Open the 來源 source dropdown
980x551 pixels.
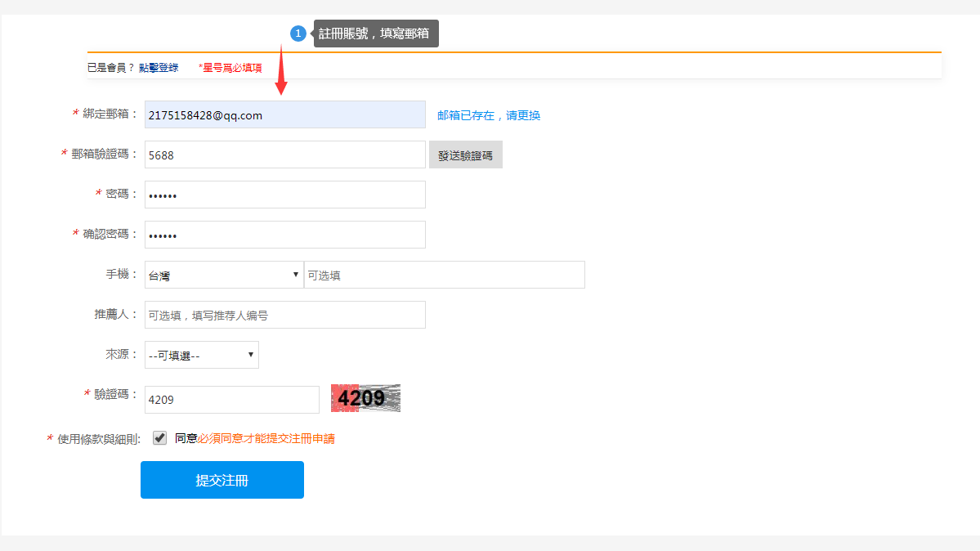(201, 354)
